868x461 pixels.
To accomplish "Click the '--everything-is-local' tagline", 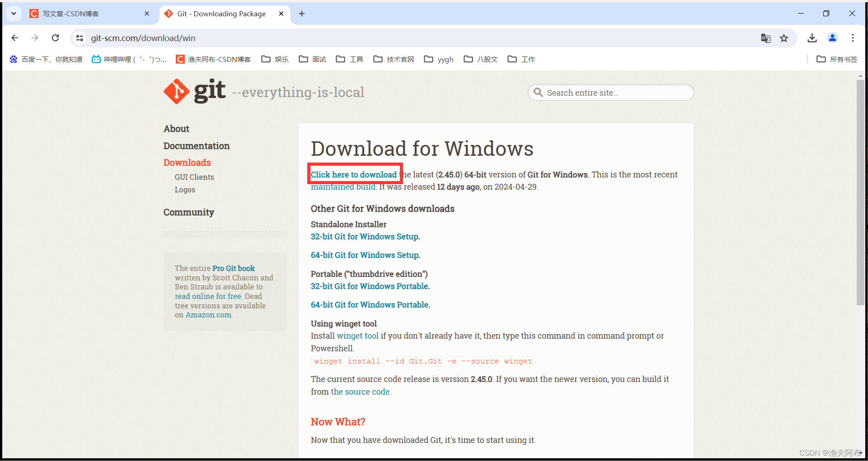I will tap(298, 92).
